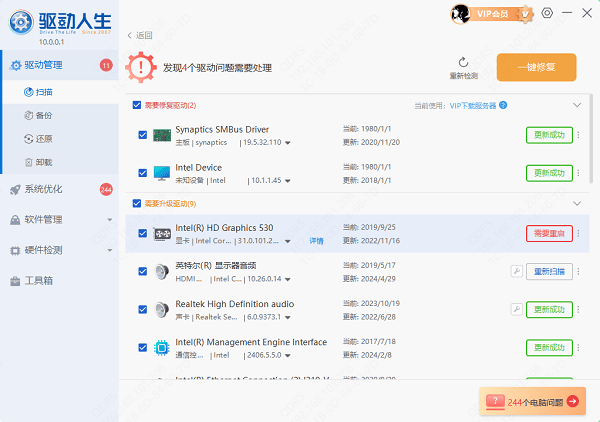
Task: Open version dropdown 10.26.0.14
Action: (x=288, y=279)
